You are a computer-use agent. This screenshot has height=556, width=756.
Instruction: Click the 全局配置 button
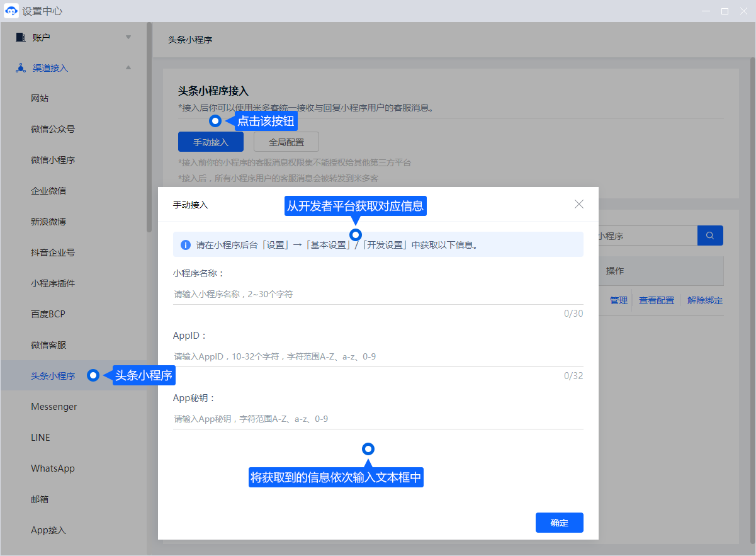(286, 142)
